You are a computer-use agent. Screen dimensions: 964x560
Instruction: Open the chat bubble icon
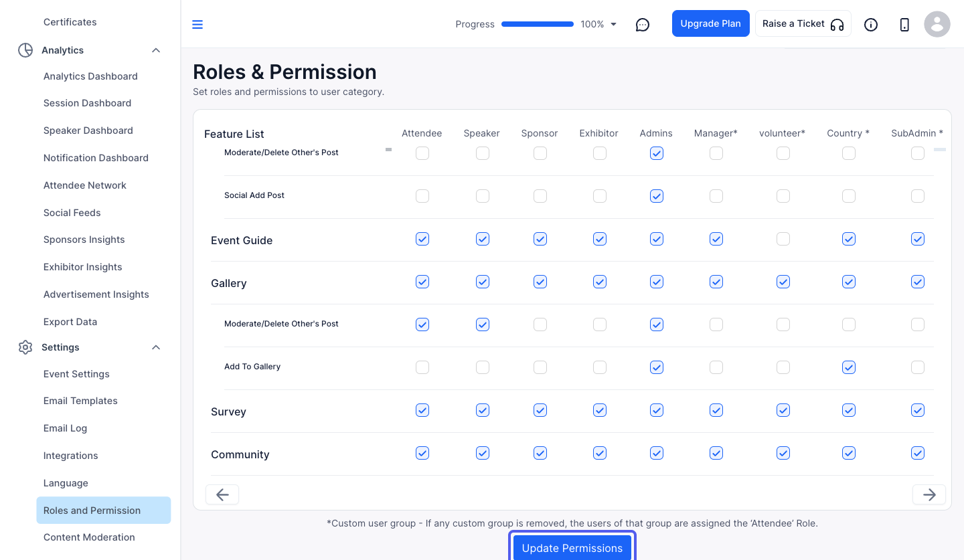click(643, 25)
